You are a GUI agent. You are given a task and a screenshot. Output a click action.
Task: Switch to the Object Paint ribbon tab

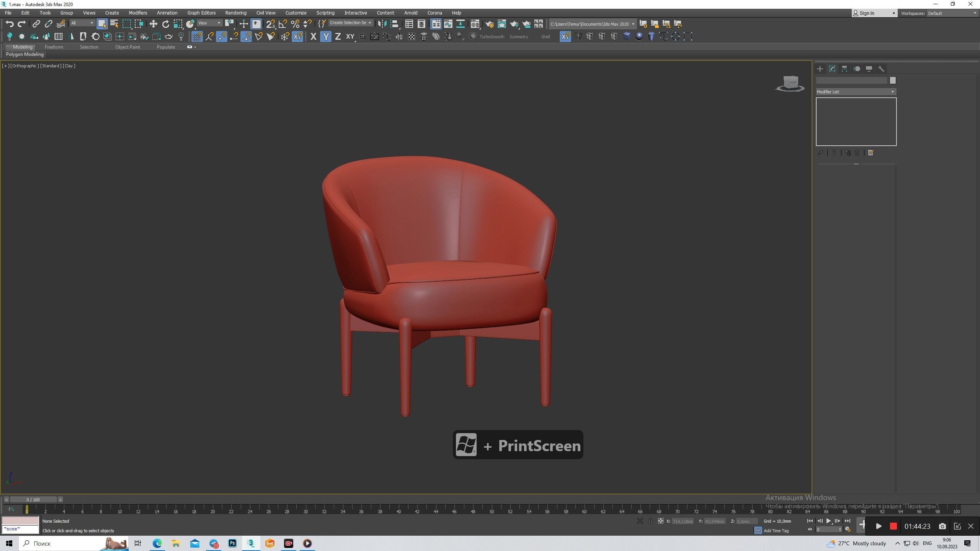click(x=127, y=47)
